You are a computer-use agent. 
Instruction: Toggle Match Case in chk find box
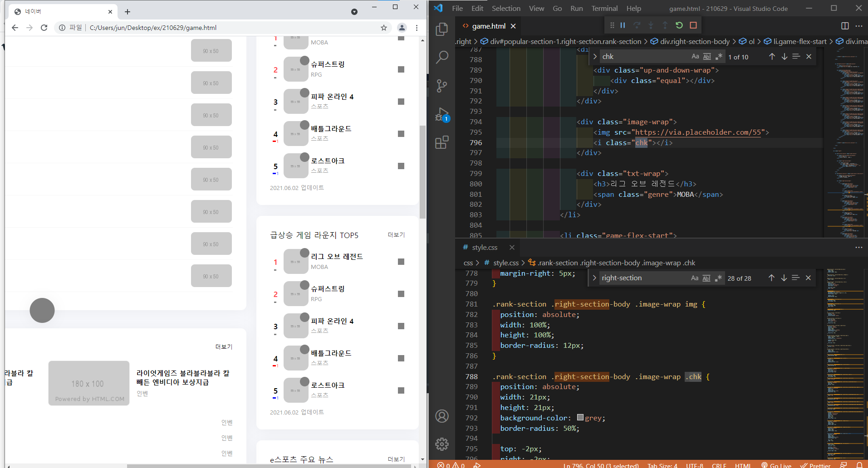click(695, 57)
